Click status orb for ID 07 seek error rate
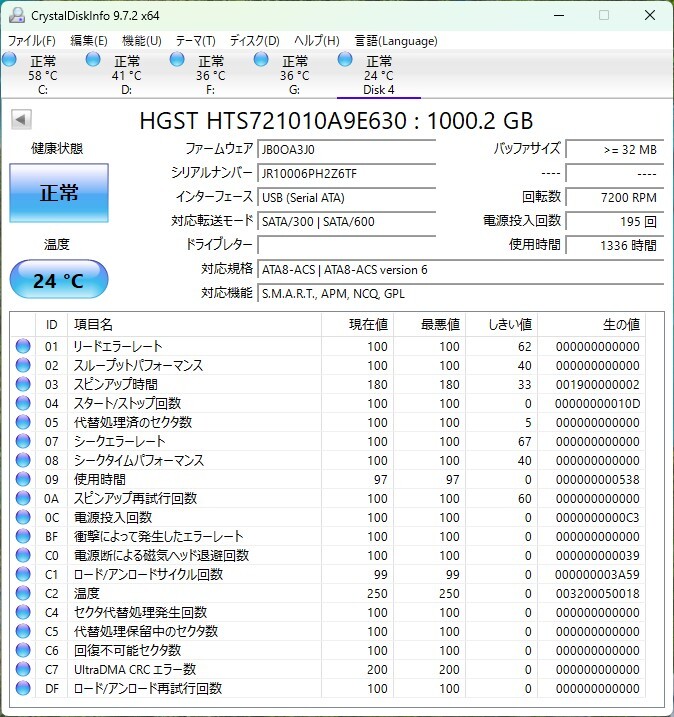Image resolution: width=674 pixels, height=717 pixels. coord(23,441)
